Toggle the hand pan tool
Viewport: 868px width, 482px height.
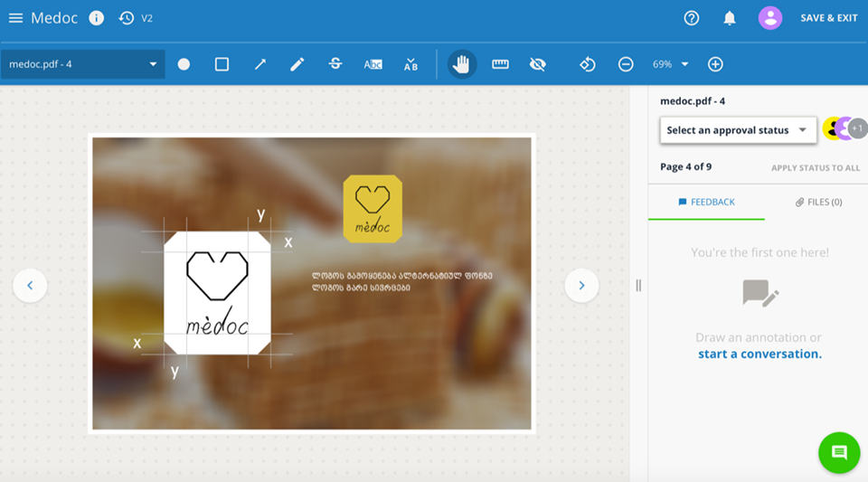(462, 64)
